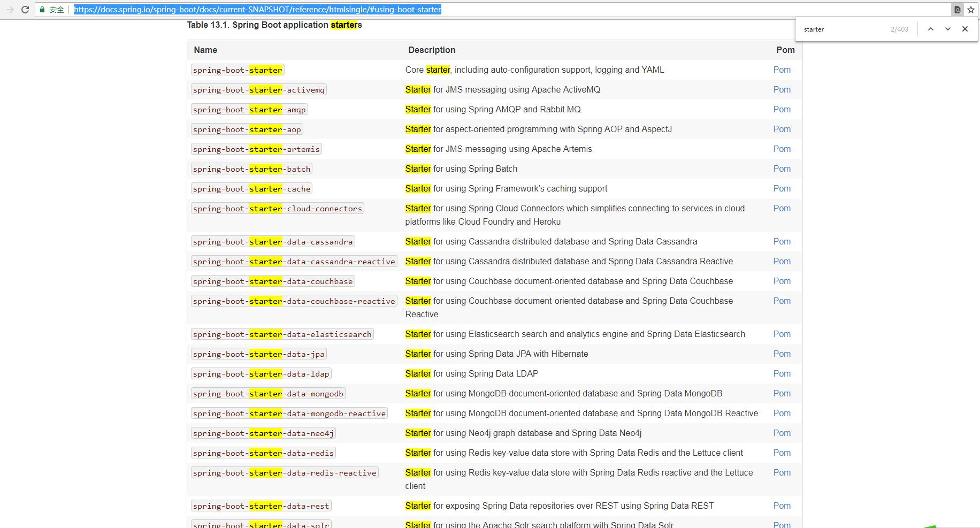
Task: Open the Pom link for the data-mongodb starter
Action: pyautogui.click(x=782, y=393)
